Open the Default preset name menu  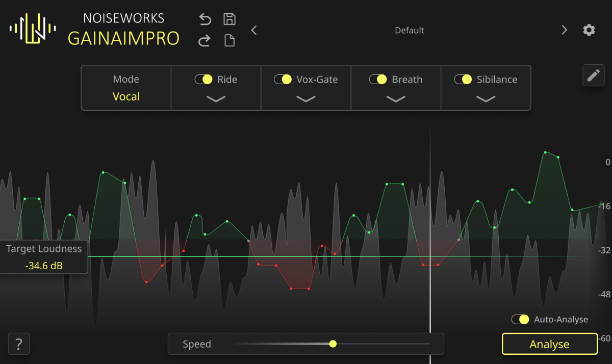pos(410,31)
